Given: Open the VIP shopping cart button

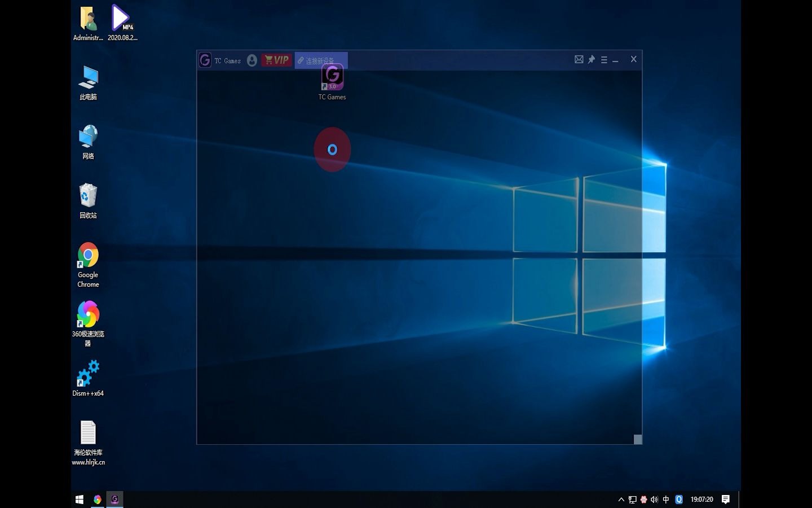Looking at the screenshot, I should (276, 60).
